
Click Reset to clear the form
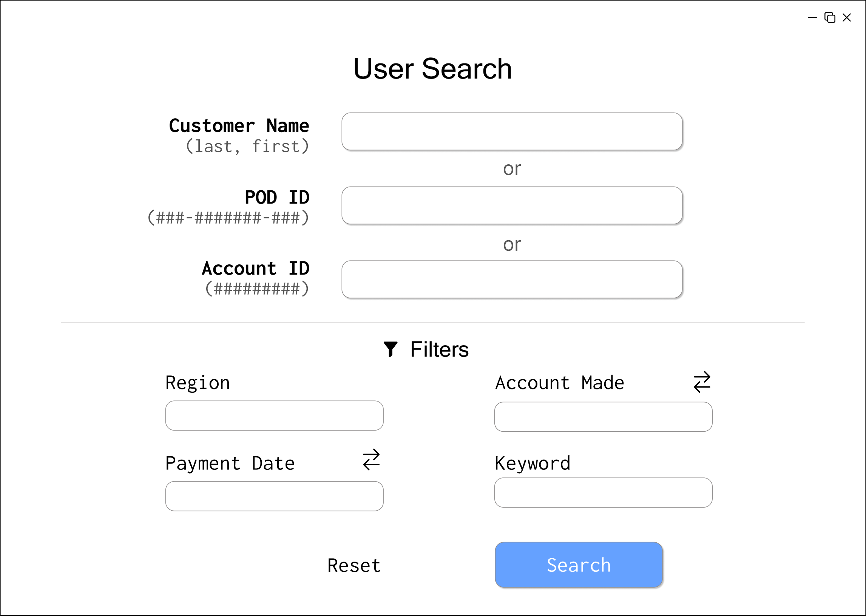click(x=354, y=565)
